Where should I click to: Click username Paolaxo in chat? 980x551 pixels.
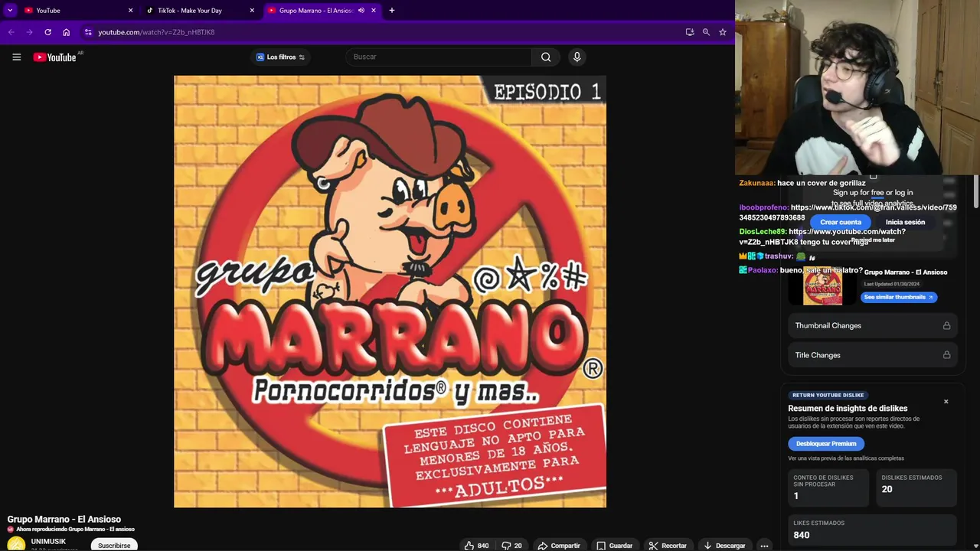point(763,270)
